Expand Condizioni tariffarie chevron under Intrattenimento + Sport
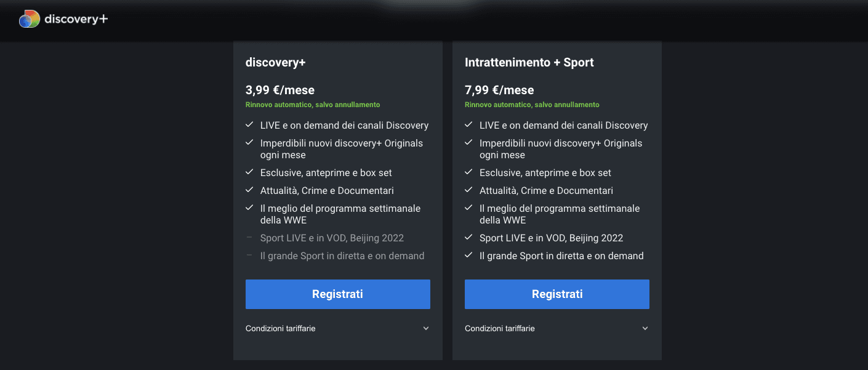 pyautogui.click(x=645, y=329)
